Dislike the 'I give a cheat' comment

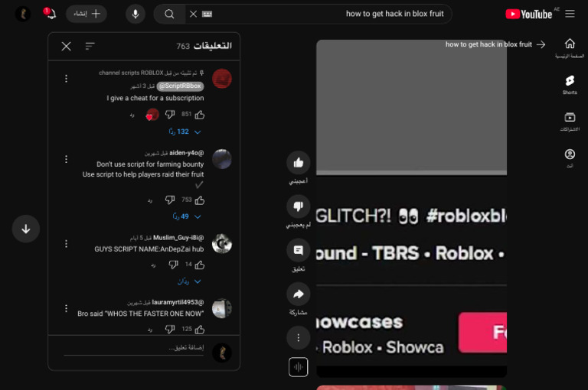170,115
